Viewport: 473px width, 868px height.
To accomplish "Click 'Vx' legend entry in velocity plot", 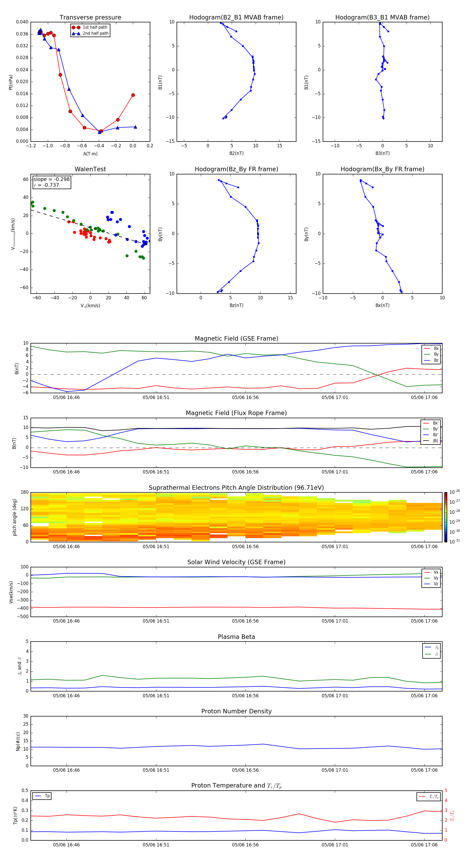I will 431,572.
